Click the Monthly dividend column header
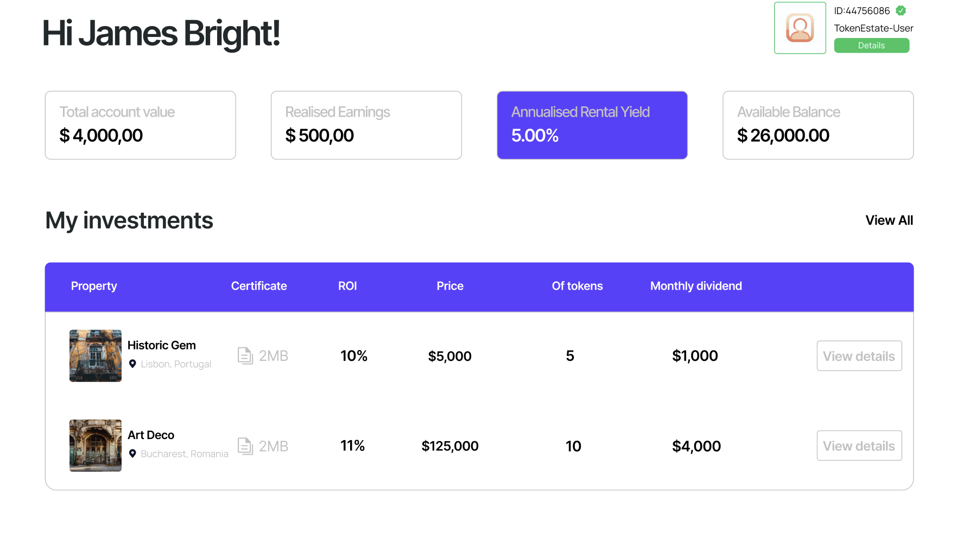 (696, 286)
